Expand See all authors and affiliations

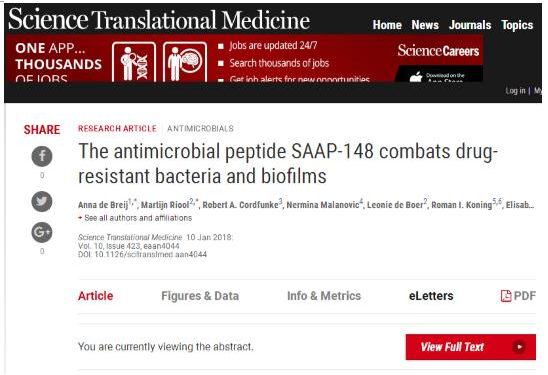[135, 218]
